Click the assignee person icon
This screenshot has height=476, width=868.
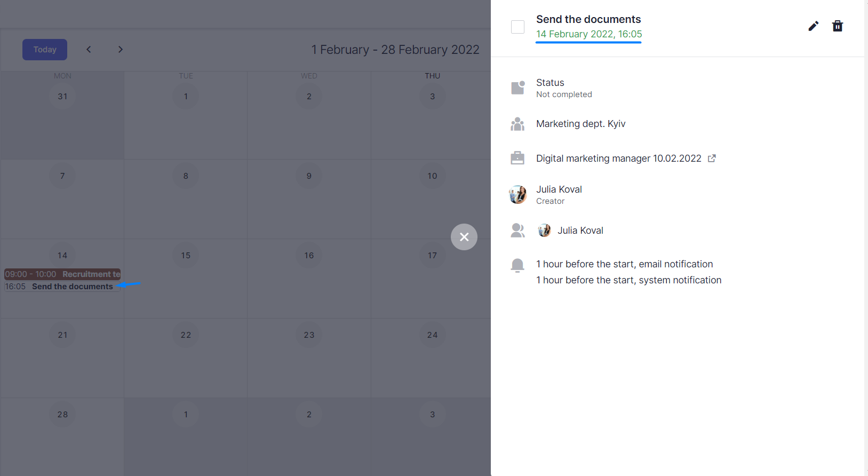pyautogui.click(x=517, y=231)
